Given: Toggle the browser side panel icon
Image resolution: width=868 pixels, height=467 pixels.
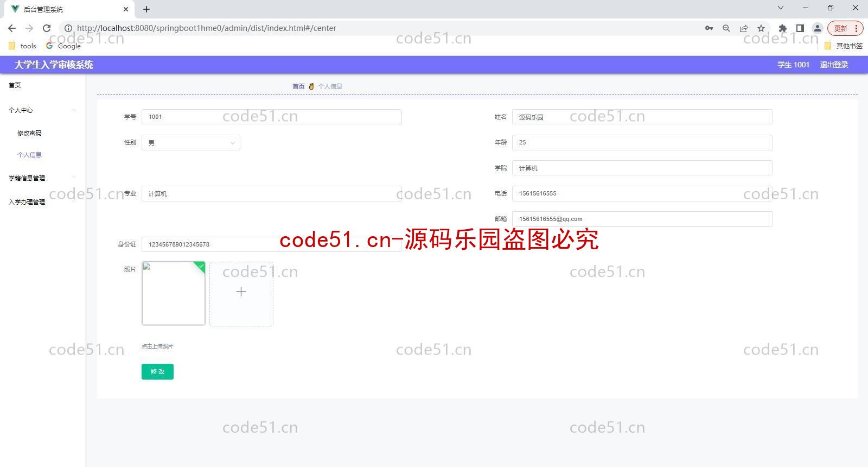Looking at the screenshot, I should click(800, 28).
